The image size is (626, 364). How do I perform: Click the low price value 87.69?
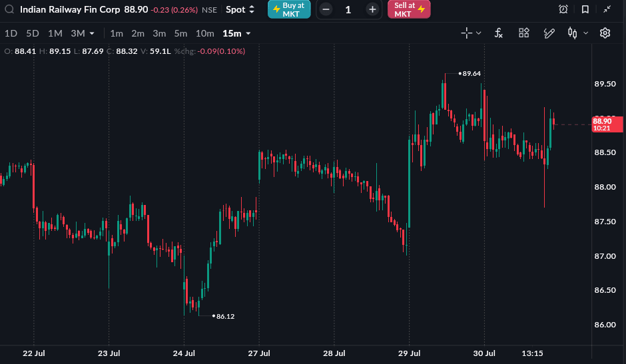[93, 51]
